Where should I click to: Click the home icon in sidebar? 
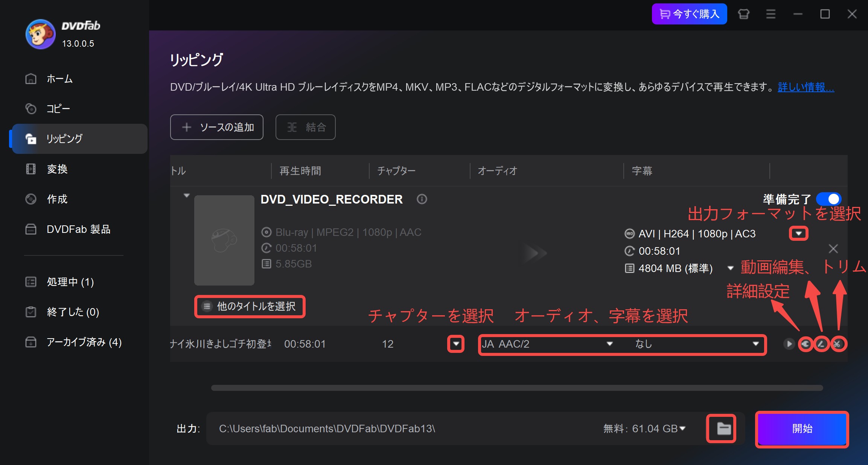coord(31,79)
